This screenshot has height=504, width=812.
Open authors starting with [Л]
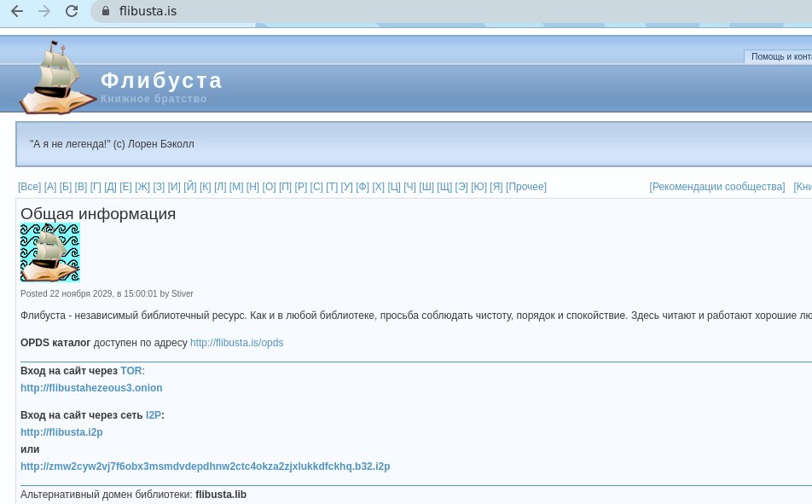pos(220,187)
